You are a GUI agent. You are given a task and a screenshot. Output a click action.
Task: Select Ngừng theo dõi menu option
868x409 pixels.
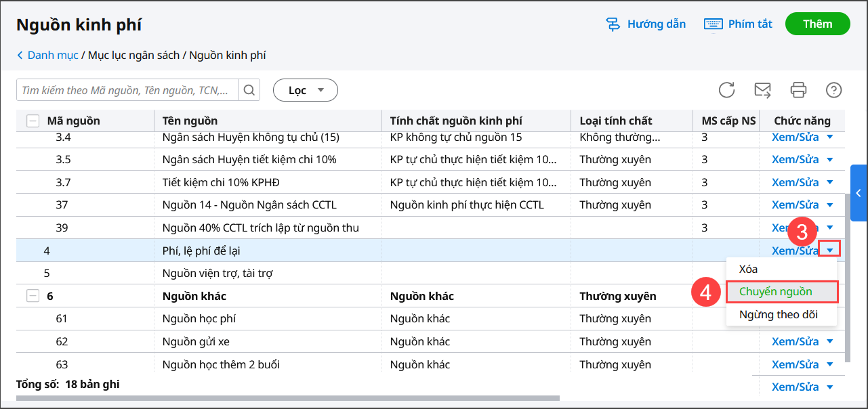778,314
